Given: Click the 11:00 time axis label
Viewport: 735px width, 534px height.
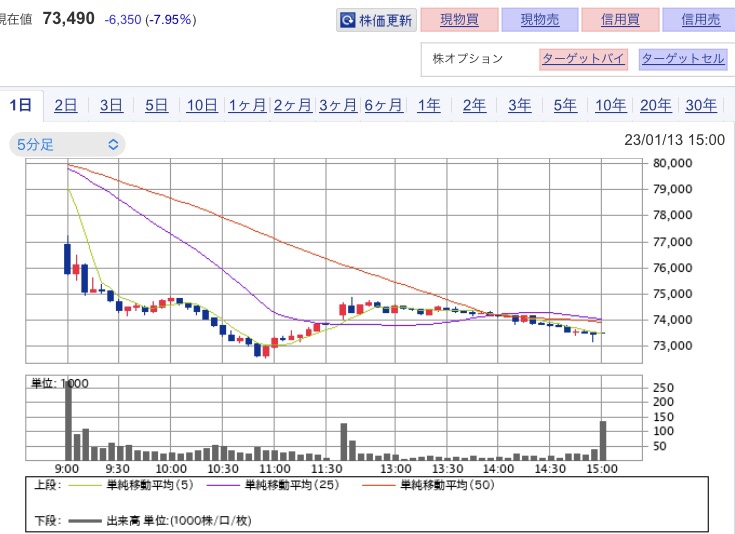Looking at the screenshot, I should click(275, 469).
